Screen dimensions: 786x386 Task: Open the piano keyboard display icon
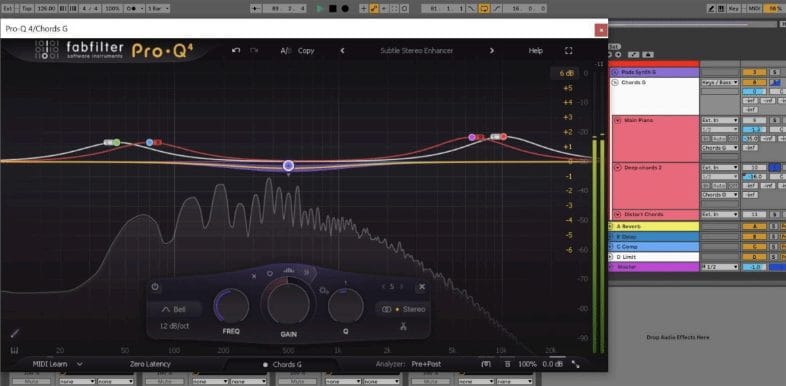coord(15,350)
